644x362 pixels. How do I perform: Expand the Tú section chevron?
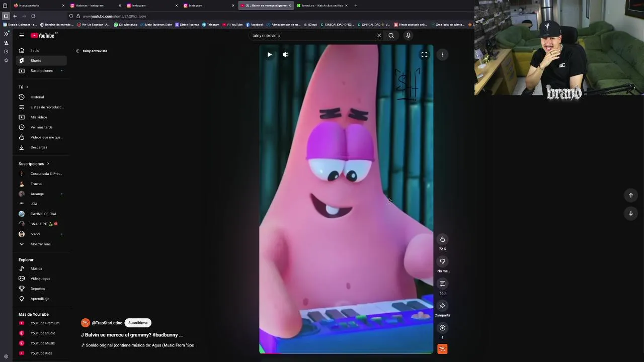coord(27,87)
